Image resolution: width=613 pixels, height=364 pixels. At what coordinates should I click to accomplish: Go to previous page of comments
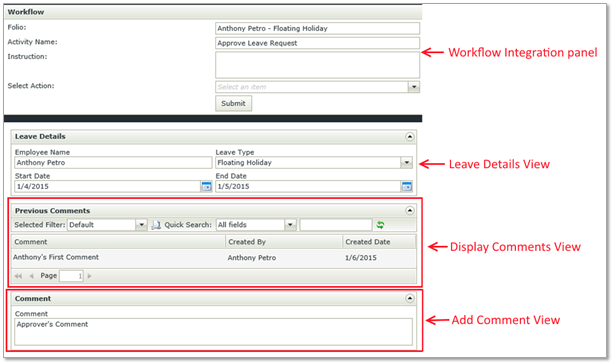pos(32,276)
